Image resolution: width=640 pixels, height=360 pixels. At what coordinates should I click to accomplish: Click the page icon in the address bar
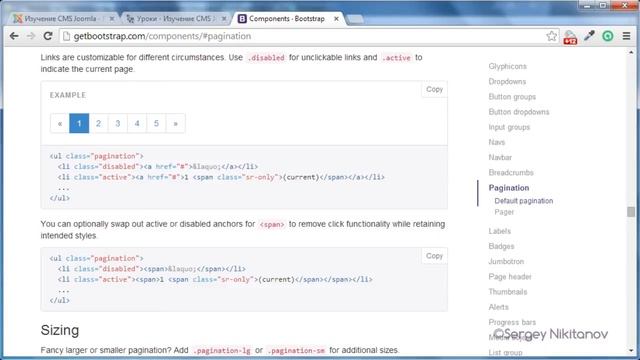coord(66,36)
